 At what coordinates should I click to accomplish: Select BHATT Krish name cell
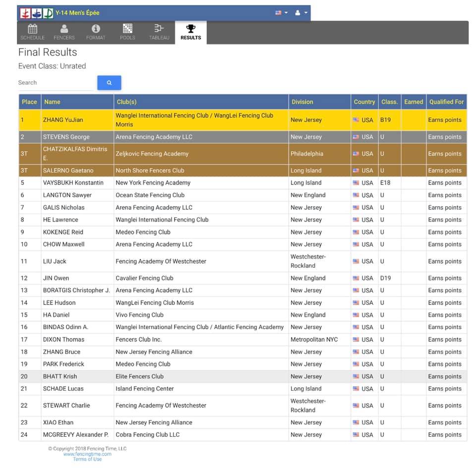point(77,376)
